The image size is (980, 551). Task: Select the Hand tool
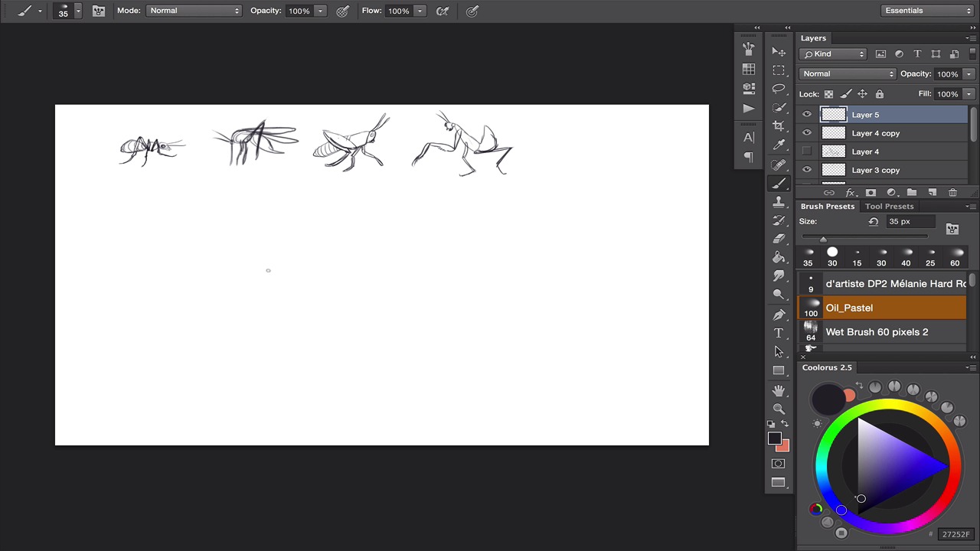point(779,390)
